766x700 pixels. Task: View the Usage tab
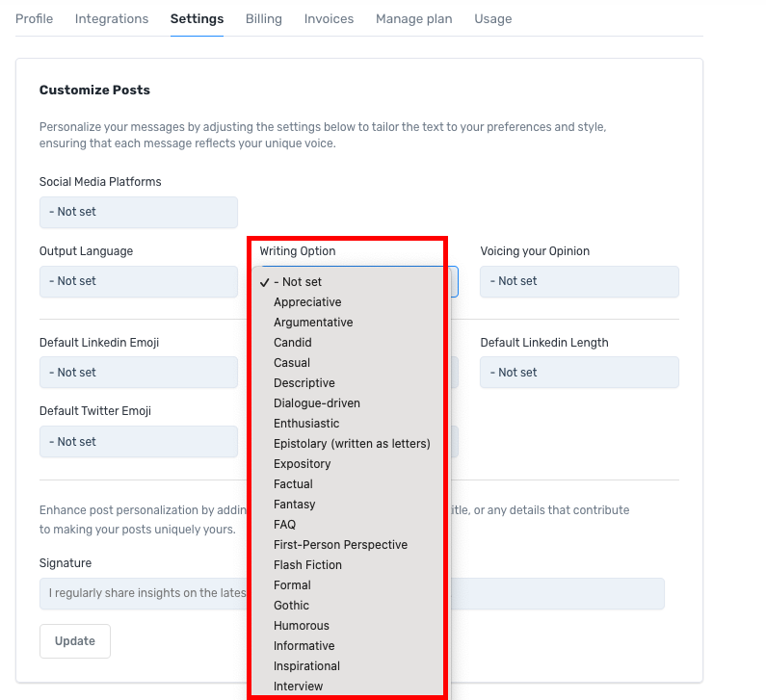pyautogui.click(x=493, y=18)
